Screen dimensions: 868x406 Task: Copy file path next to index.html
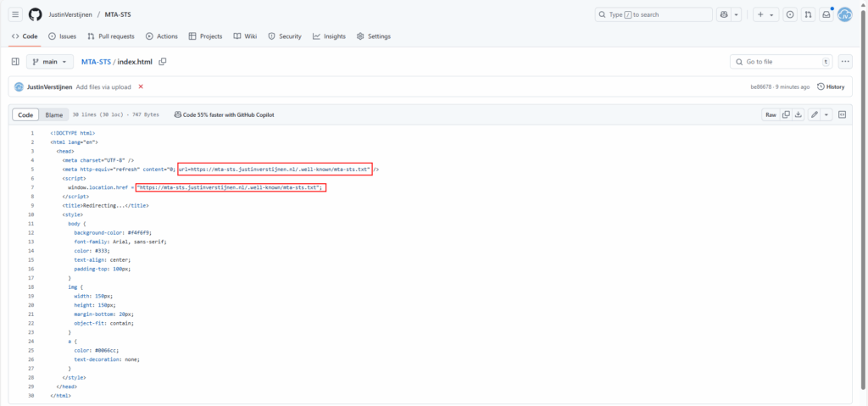[x=163, y=62]
